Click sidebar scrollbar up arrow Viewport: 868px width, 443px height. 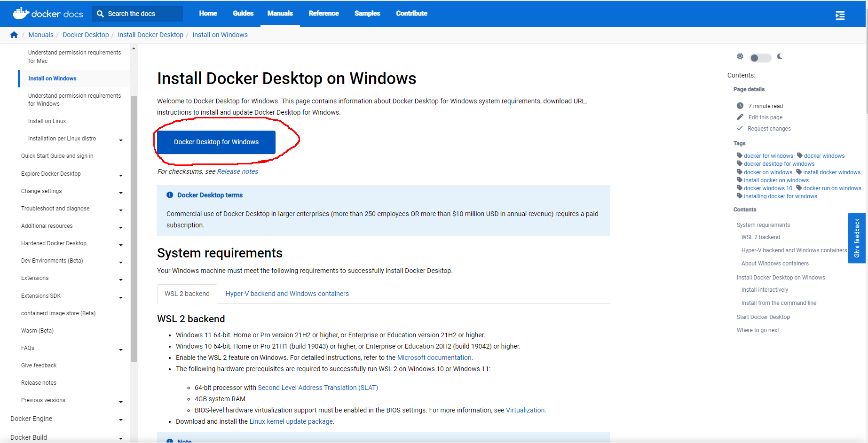click(134, 48)
